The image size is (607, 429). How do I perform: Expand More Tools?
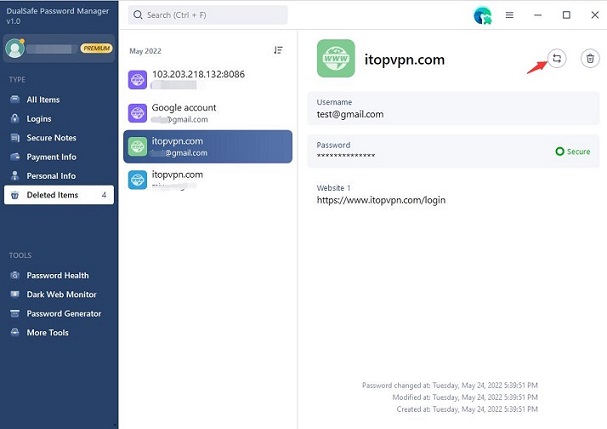pos(47,332)
